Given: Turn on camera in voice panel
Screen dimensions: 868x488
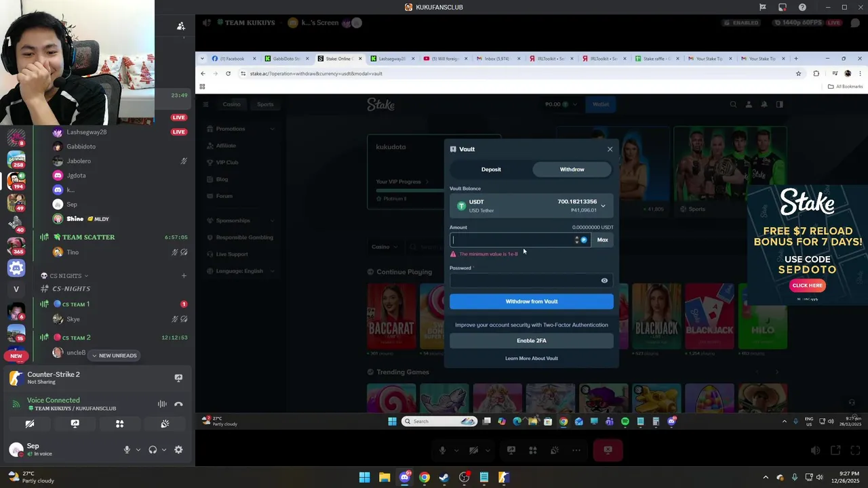Looking at the screenshot, I should (x=30, y=424).
